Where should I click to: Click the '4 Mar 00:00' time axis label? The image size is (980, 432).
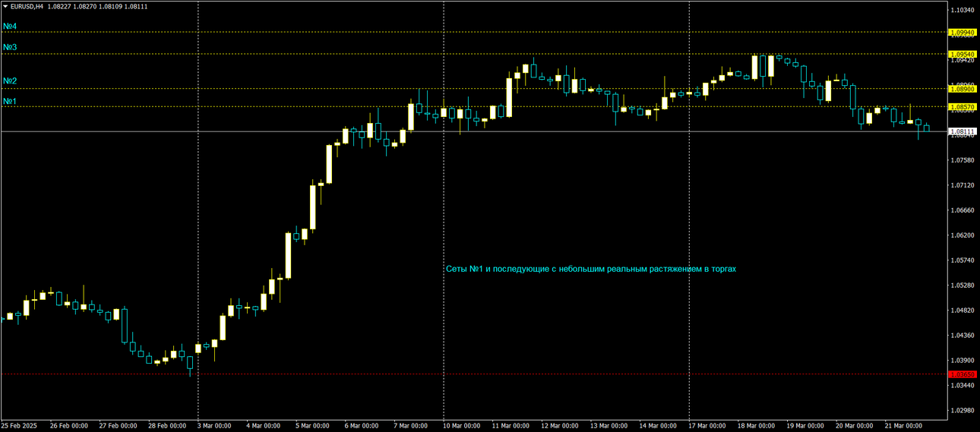click(264, 426)
